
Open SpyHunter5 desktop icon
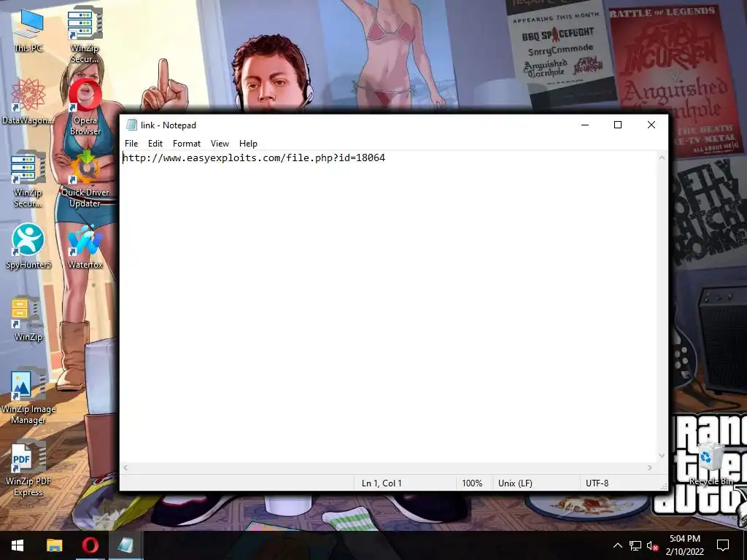(x=28, y=246)
